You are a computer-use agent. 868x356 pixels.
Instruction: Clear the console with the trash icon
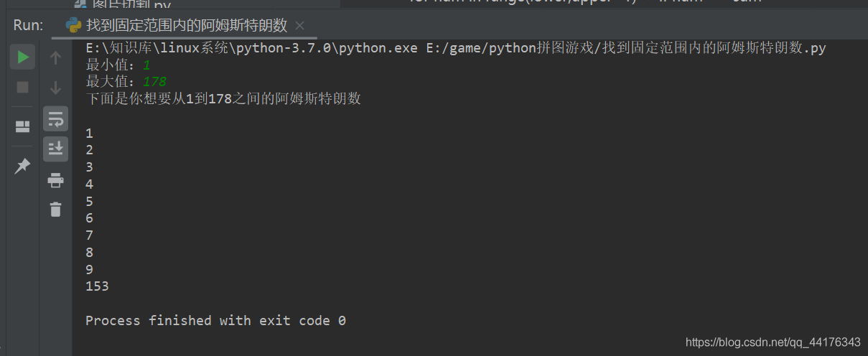(55, 210)
